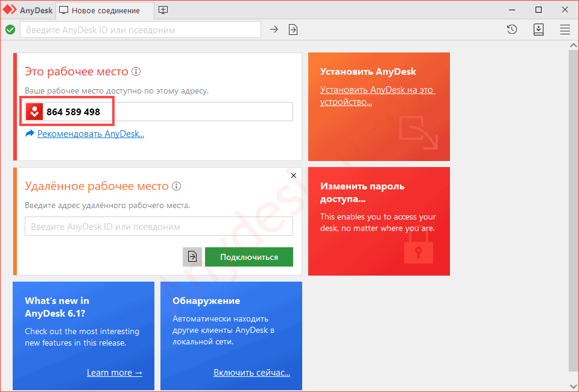Click the browse files button beside Подключиться
This screenshot has width=579, height=392.
[x=192, y=257]
